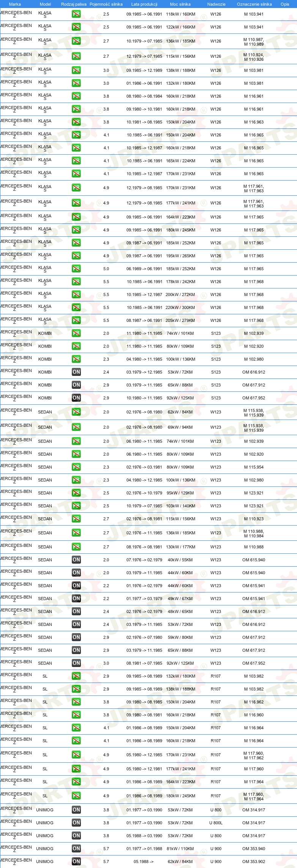297x868 pixels.
Task: Click the petrol icon in the 130kW / 177KM row
Action: pyautogui.click(x=76, y=547)
